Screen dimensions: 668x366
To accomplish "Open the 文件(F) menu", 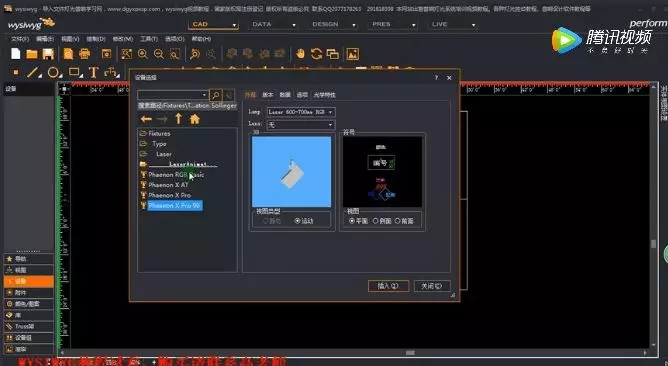I will pos(20,39).
